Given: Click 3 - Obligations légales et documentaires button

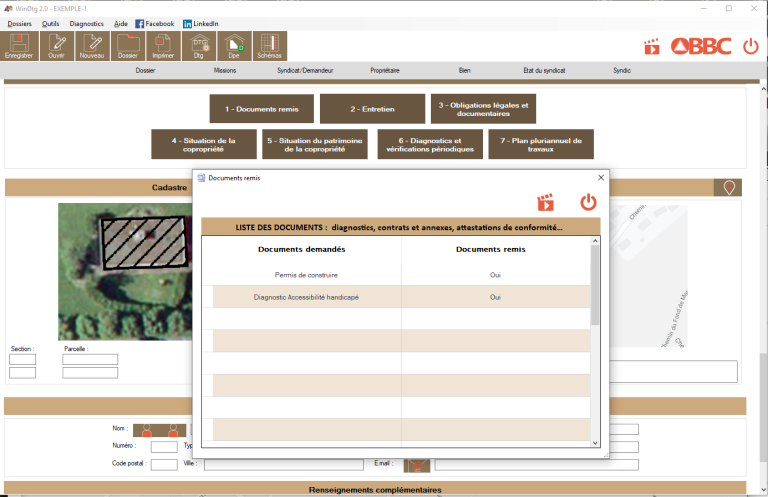Looking at the screenshot, I should point(483,109).
